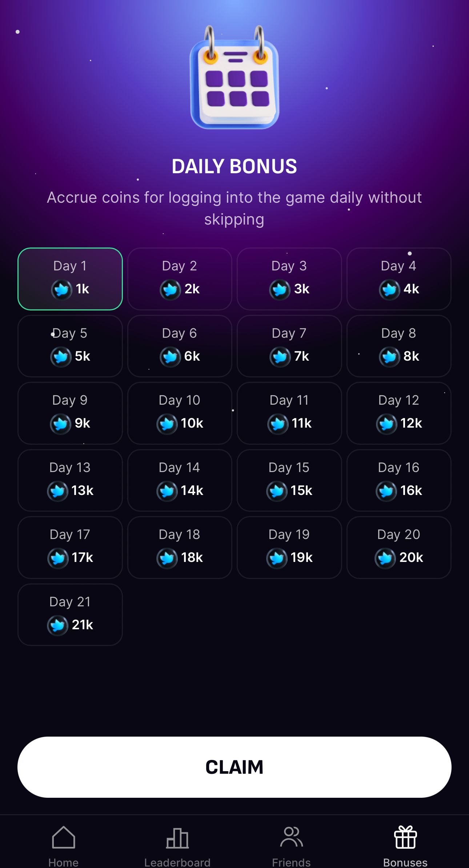Click the DAILY BONUS title text
The image size is (469, 868).
coord(234,167)
